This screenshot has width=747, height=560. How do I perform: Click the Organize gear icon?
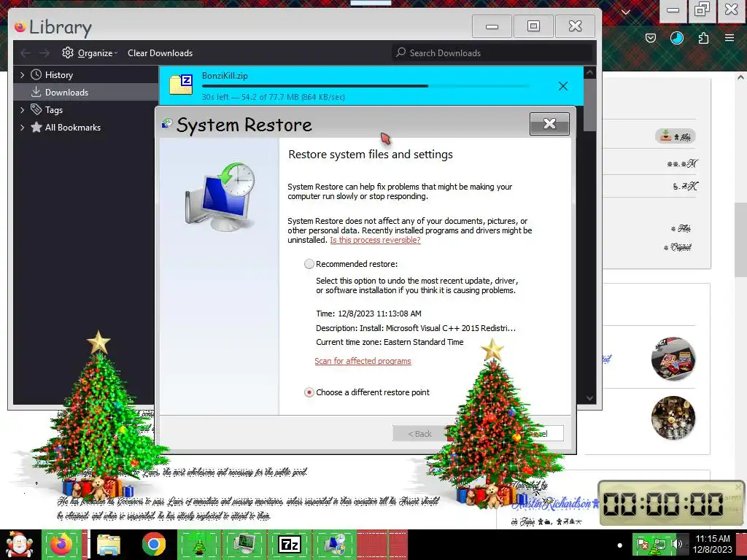pyautogui.click(x=68, y=52)
